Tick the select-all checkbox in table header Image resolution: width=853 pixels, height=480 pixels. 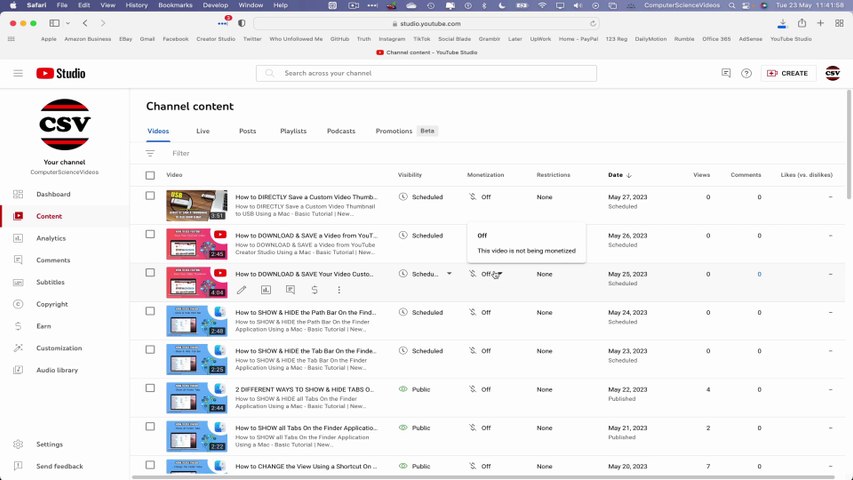(x=150, y=175)
